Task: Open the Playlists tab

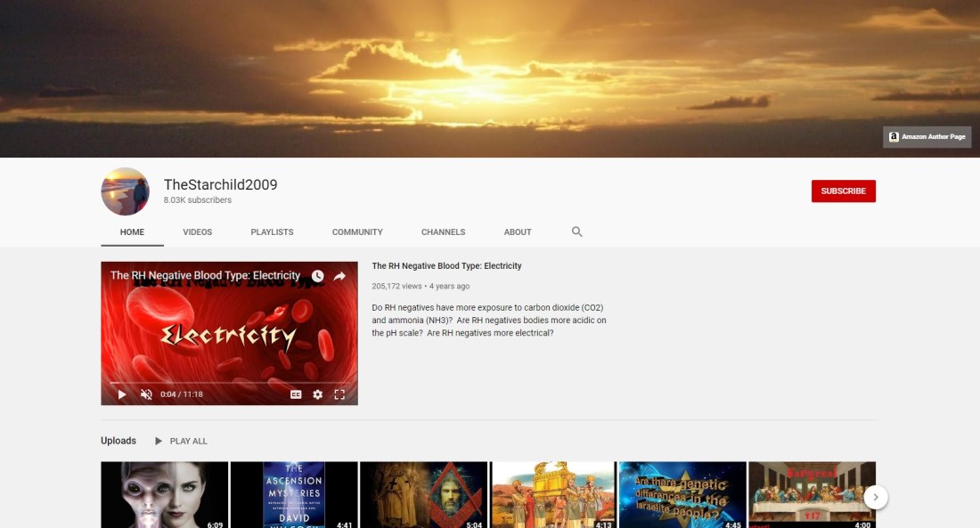Action: (272, 232)
